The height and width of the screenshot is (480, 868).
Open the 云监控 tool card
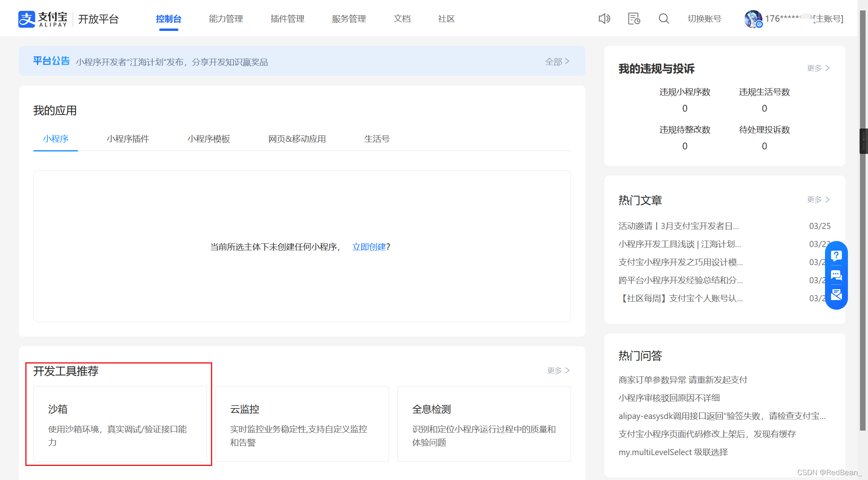(x=302, y=424)
